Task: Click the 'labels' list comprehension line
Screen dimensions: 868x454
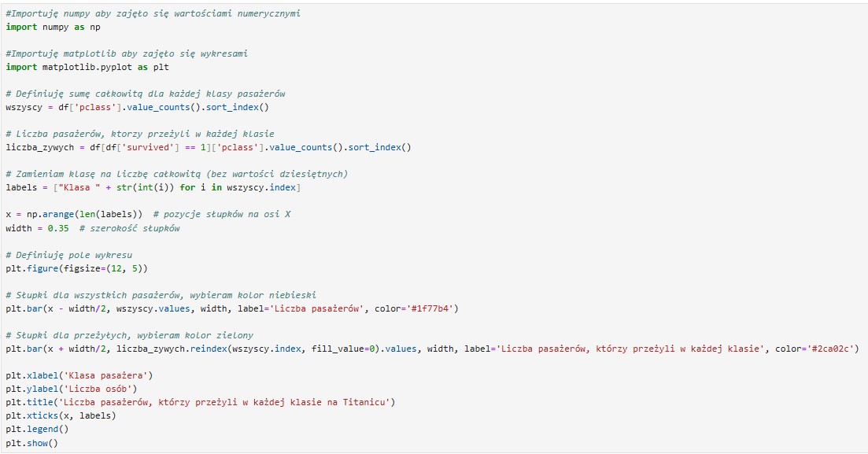Action: pyautogui.click(x=153, y=187)
